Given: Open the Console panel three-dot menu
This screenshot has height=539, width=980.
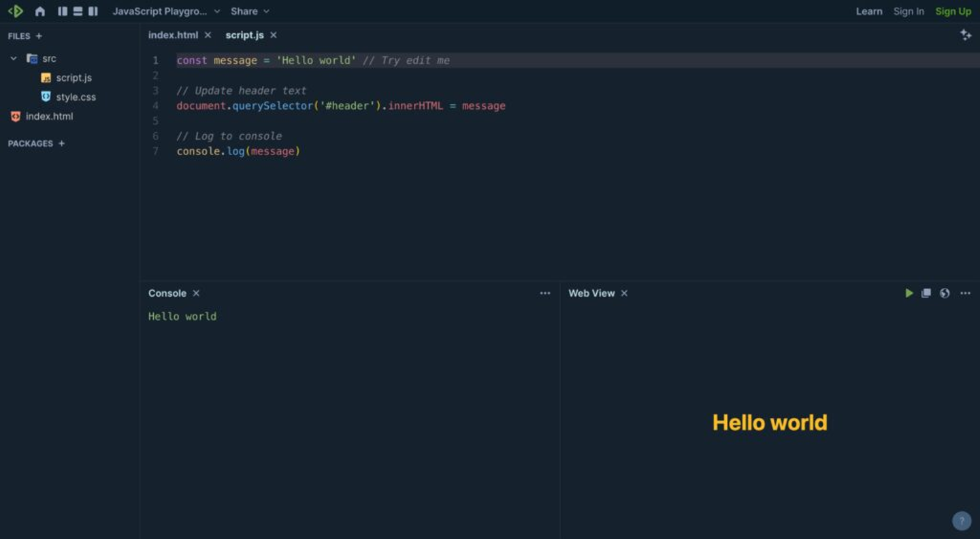Looking at the screenshot, I should click(545, 293).
